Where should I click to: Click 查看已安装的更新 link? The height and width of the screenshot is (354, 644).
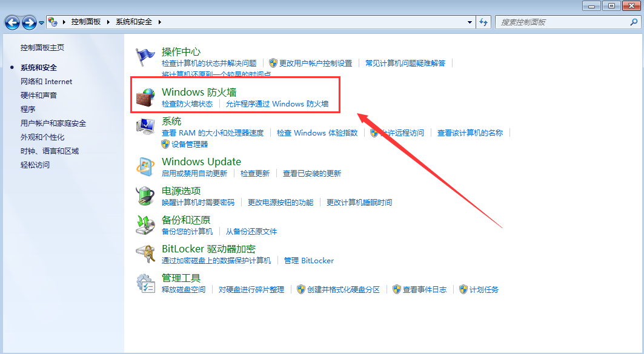312,174
